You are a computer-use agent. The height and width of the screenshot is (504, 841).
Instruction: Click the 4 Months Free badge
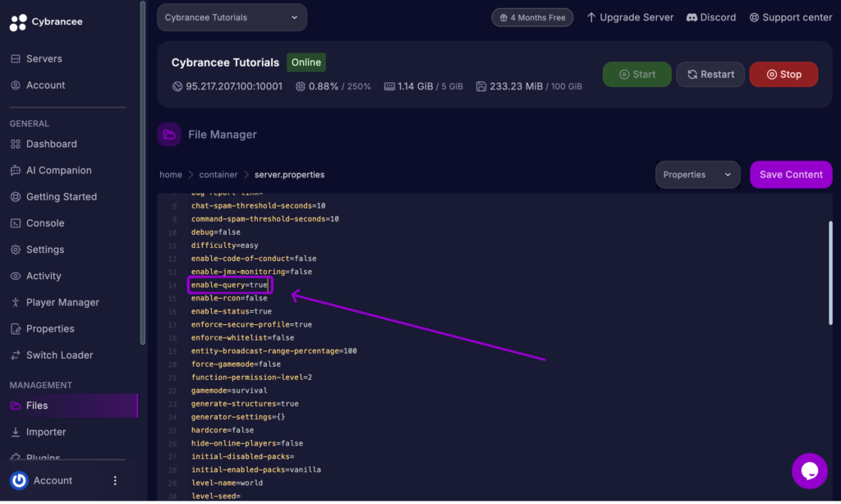pos(532,18)
